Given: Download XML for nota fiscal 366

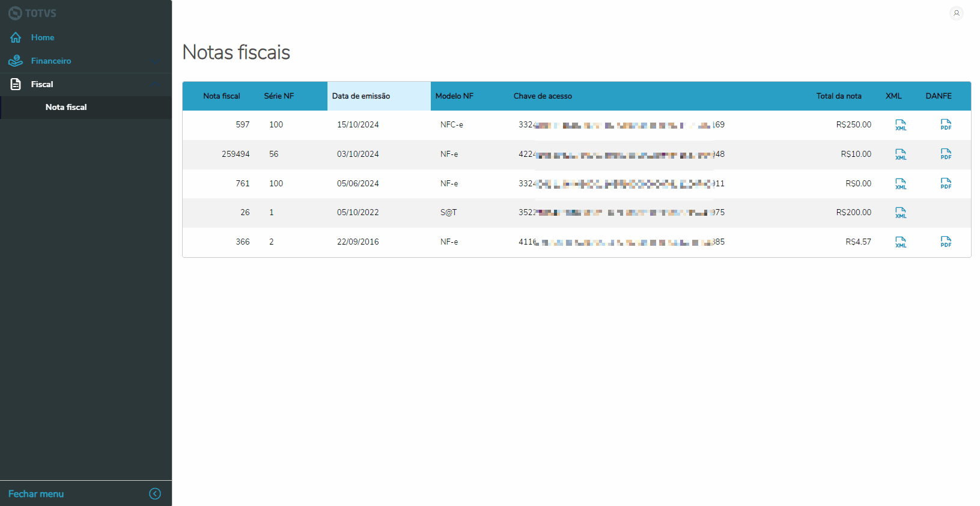Looking at the screenshot, I should point(901,242).
